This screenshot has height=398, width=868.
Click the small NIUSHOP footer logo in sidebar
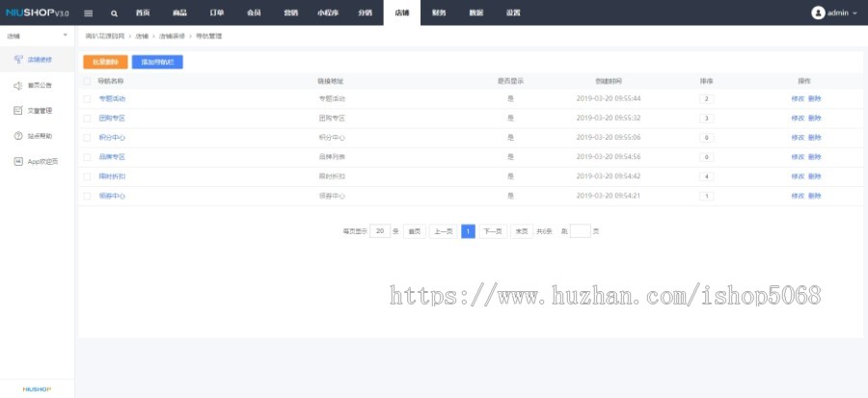click(37, 389)
